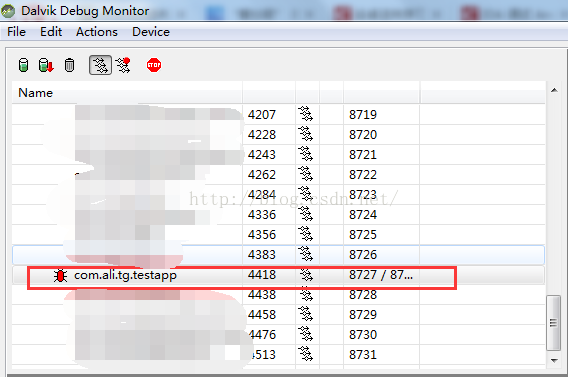
Task: Click port value 8724
Action: pos(363,215)
